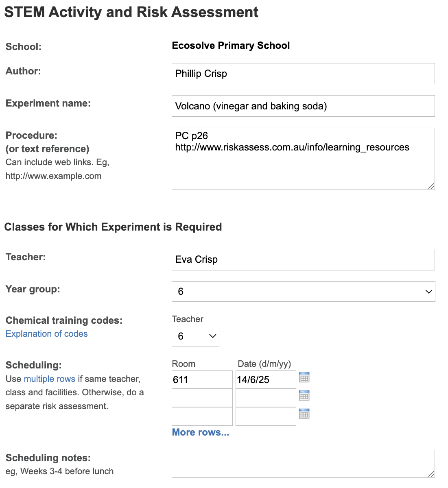Collapse the Year group list showing 6

coord(428,292)
